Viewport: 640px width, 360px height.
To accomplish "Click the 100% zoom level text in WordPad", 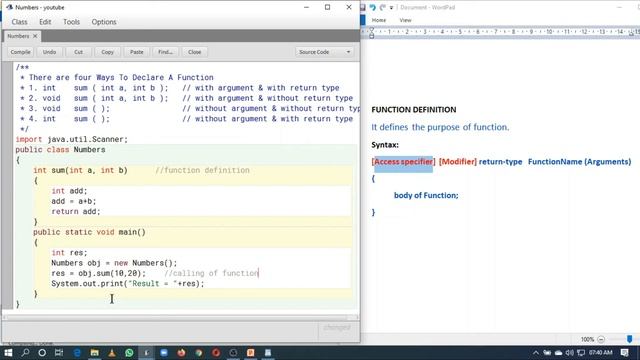I will tap(587, 339).
